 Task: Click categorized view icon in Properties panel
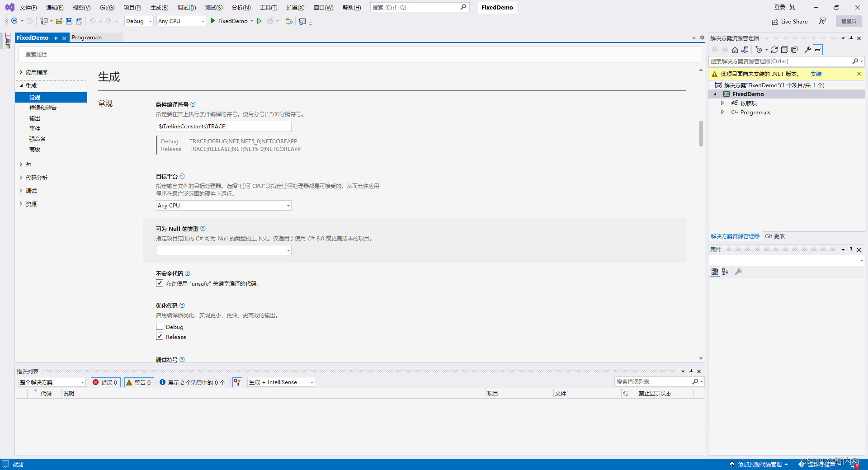(715, 272)
